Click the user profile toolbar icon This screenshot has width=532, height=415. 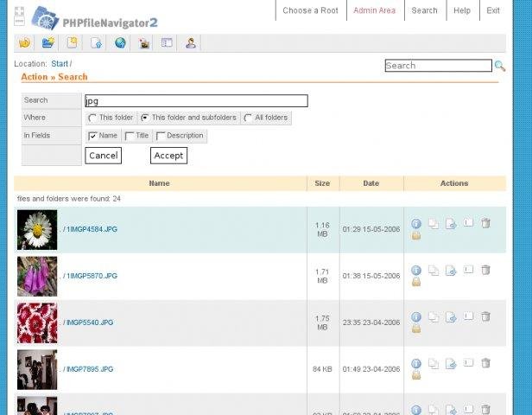click(190, 43)
